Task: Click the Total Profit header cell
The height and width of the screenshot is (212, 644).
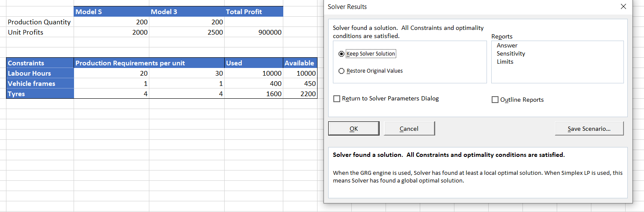Action: 254,12
